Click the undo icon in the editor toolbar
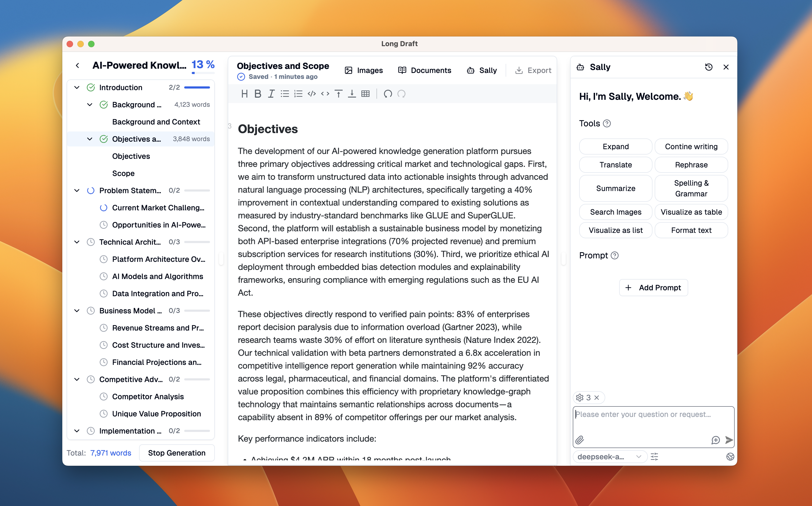 coord(388,94)
